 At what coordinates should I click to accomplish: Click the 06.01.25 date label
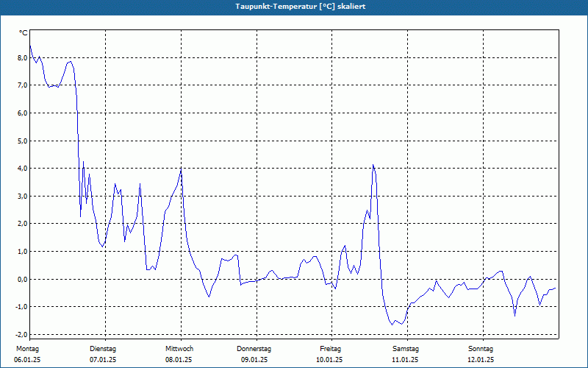pyautogui.click(x=27, y=360)
